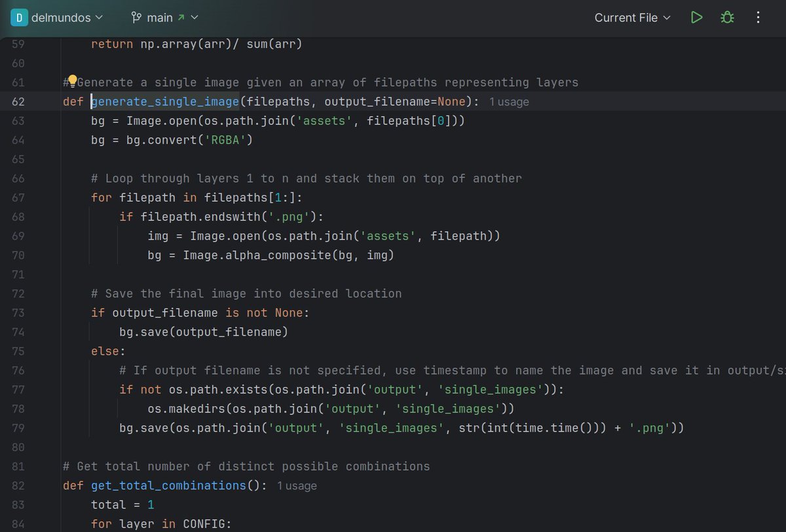Viewport: 786px width, 532px height.
Task: Click the 1 usage hint for get_total_combinations
Action: point(297,485)
